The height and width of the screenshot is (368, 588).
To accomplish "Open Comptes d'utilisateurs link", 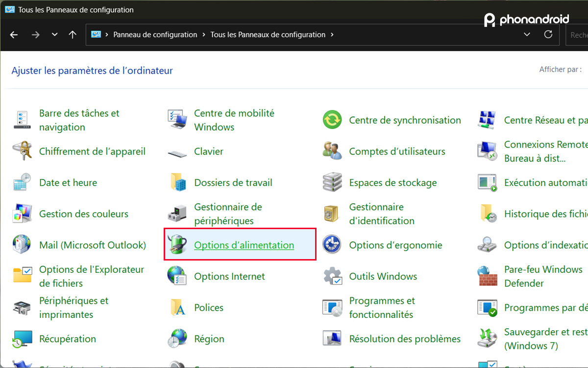I will 397,152.
